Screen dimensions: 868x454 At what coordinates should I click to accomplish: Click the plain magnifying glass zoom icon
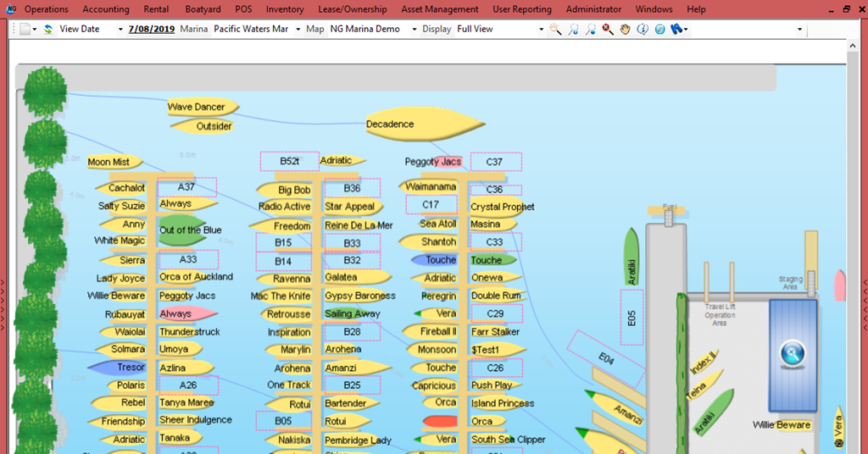pyautogui.click(x=555, y=29)
